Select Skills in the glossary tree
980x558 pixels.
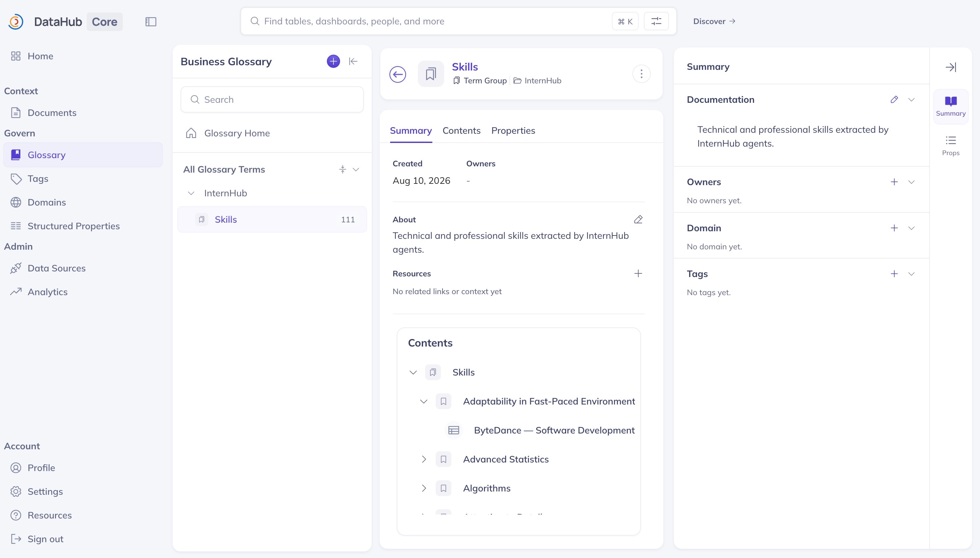point(272,220)
